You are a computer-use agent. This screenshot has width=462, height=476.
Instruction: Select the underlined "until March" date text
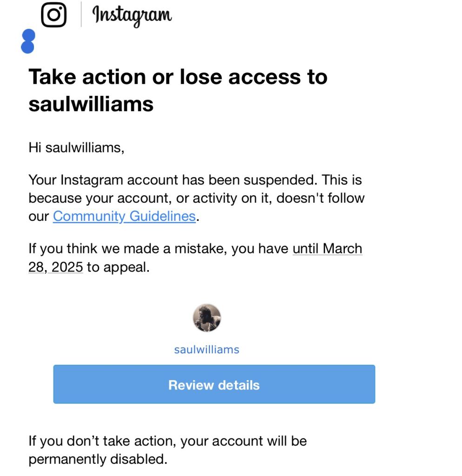(328, 249)
